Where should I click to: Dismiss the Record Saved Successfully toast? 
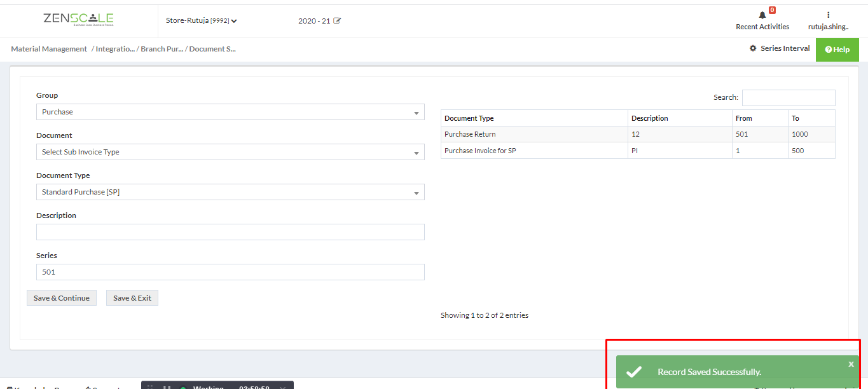(851, 364)
